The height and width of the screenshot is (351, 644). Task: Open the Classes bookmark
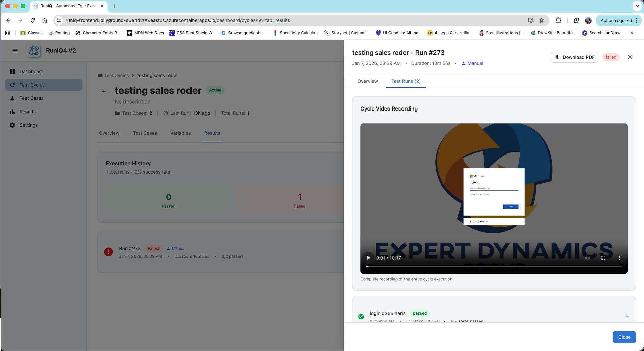pos(32,33)
